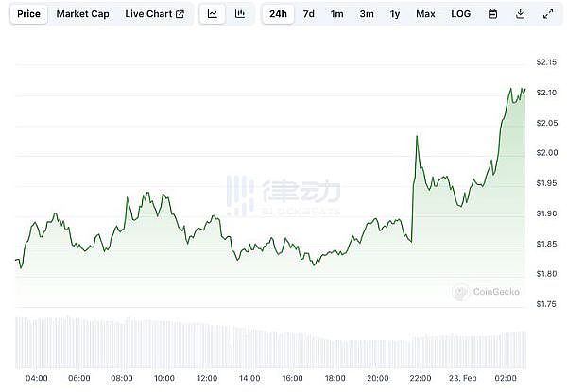This screenshot has height=392, width=567.
Task: Open the calendar date range picker
Action: (x=492, y=14)
